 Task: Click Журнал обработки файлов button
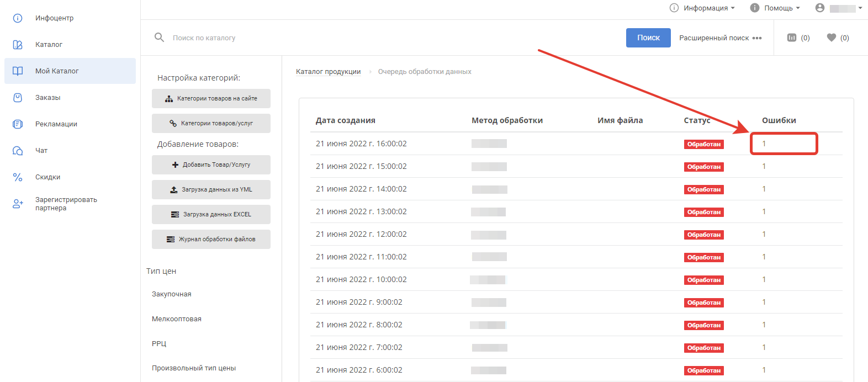211,240
